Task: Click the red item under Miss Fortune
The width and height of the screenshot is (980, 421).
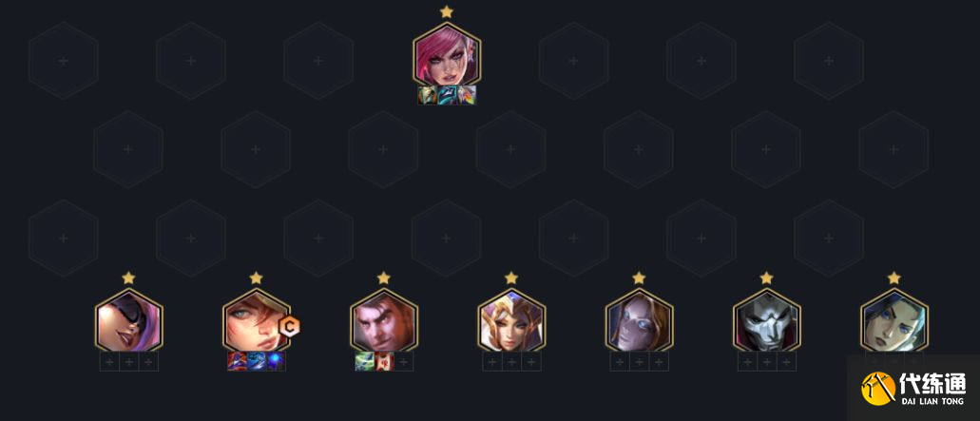Action: point(237,362)
